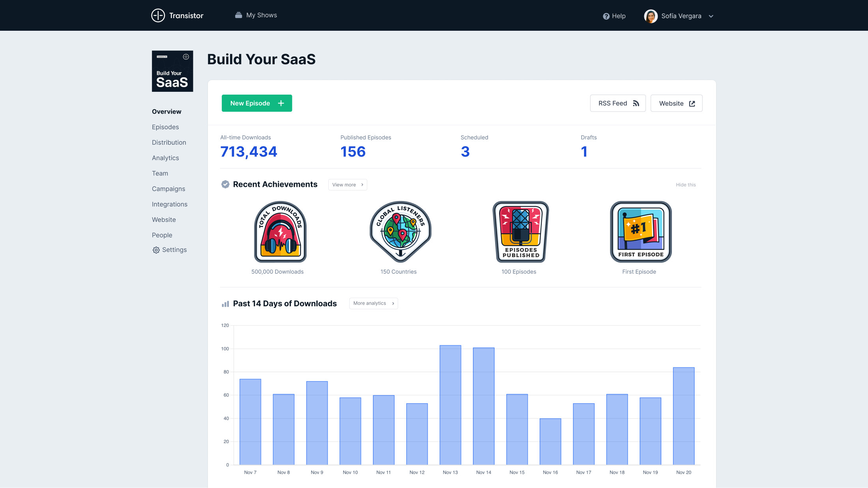Image resolution: width=868 pixels, height=488 pixels.
Task: Click the Transistor logo icon
Action: click(158, 15)
